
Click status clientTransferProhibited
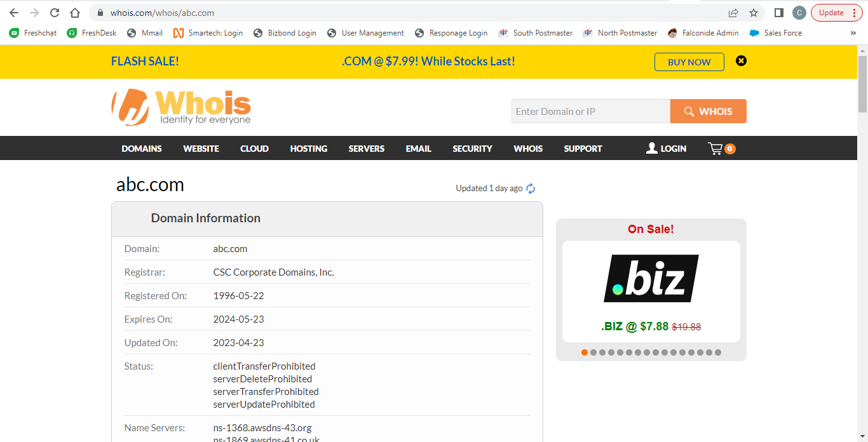[x=264, y=366]
